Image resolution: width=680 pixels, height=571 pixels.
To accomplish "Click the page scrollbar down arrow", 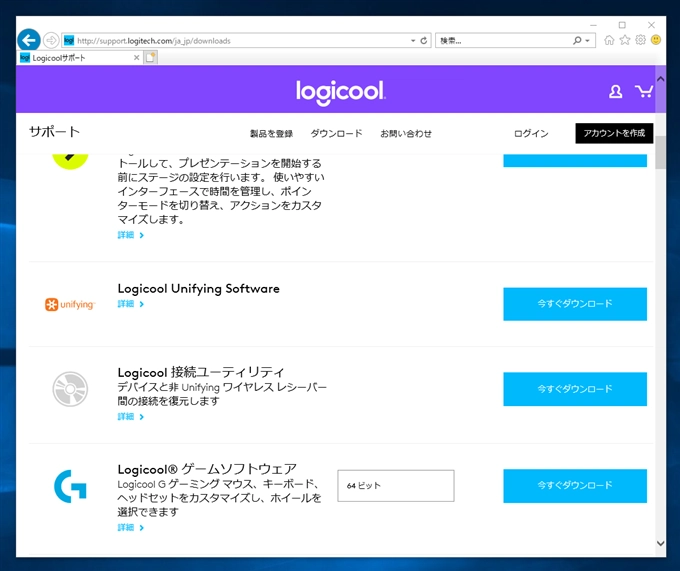I will pyautogui.click(x=660, y=543).
